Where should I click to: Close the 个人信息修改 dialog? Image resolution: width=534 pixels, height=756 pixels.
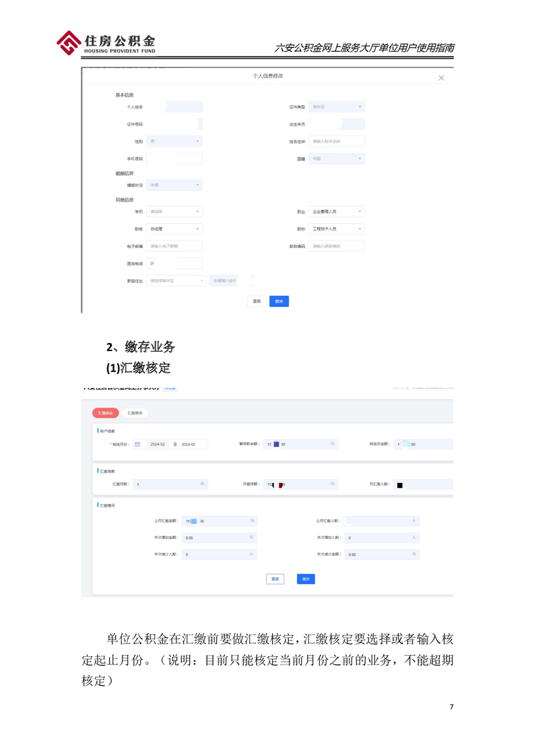pyautogui.click(x=441, y=78)
